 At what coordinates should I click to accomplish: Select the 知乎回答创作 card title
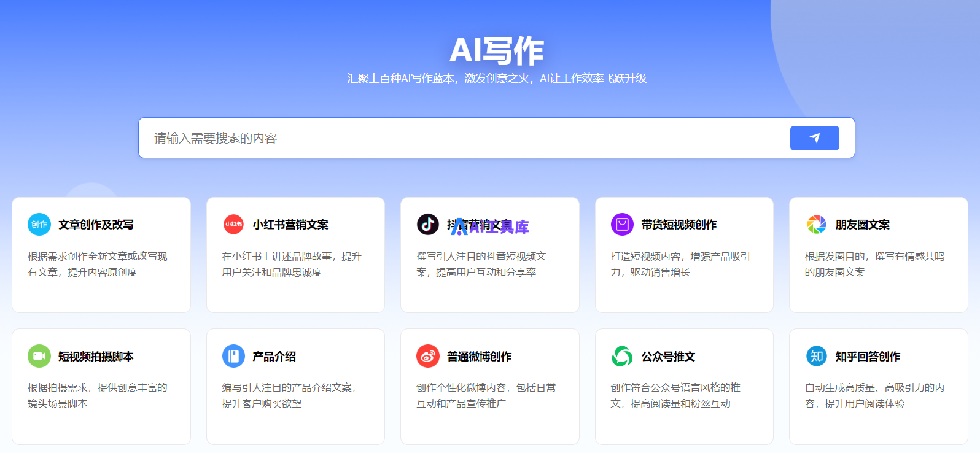(x=868, y=357)
